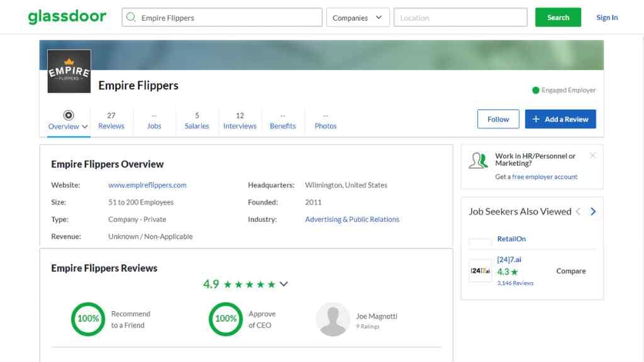Expand the 4.9 rating breakdown chevron
Viewport: 644px width, 362px height.
pyautogui.click(x=284, y=284)
